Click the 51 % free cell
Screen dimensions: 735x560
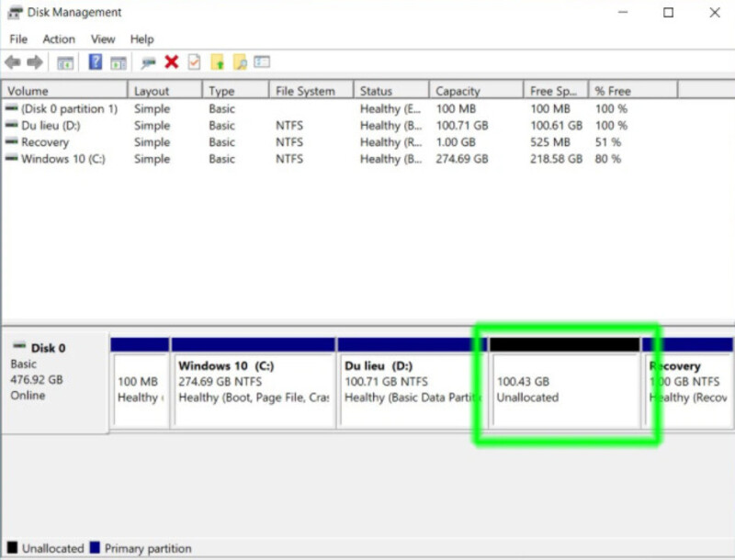tap(608, 142)
